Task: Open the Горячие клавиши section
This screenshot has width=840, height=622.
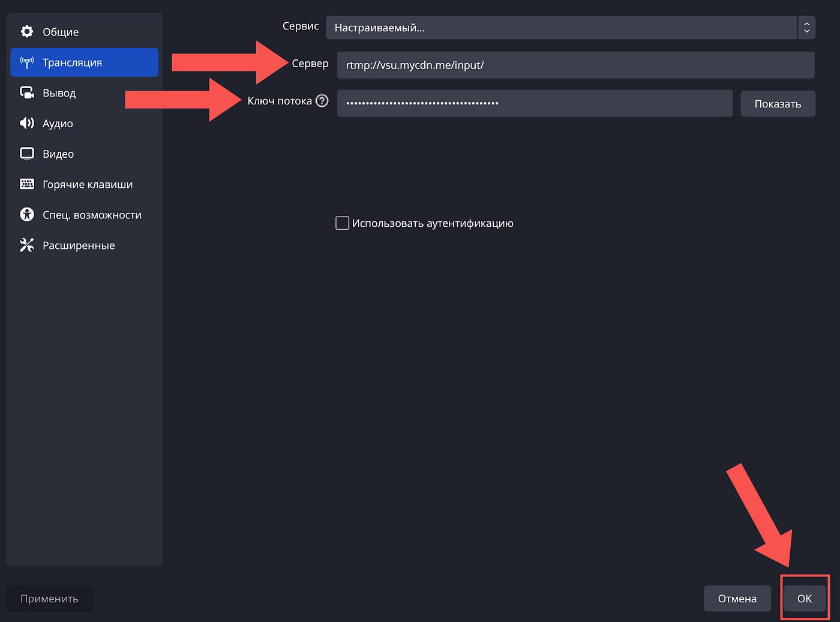Action: coord(85,184)
